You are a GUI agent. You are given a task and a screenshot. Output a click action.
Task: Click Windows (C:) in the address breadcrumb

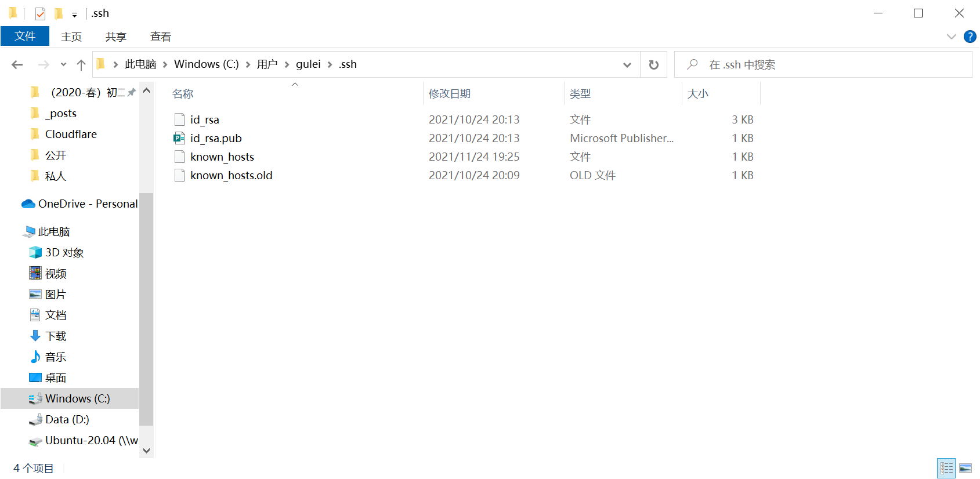point(207,64)
